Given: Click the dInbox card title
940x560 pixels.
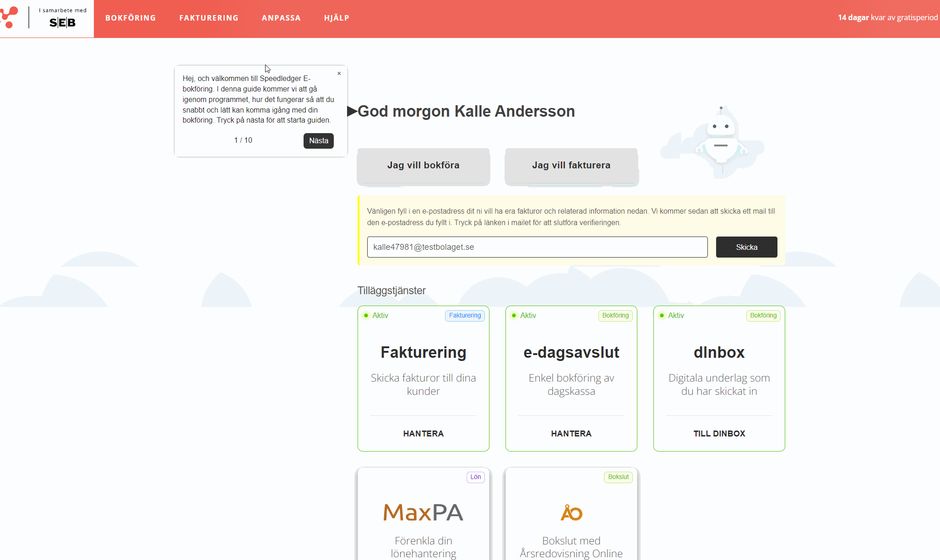Looking at the screenshot, I should coord(719,353).
